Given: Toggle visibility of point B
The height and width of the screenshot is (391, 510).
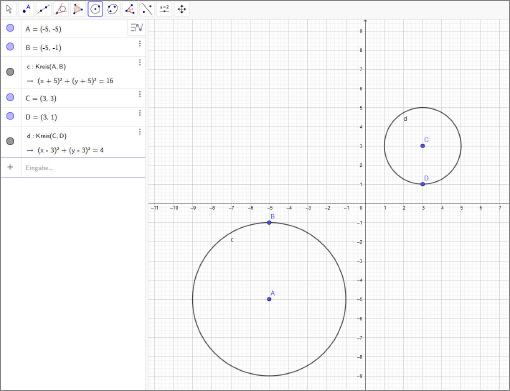Looking at the screenshot, I should (x=10, y=47).
